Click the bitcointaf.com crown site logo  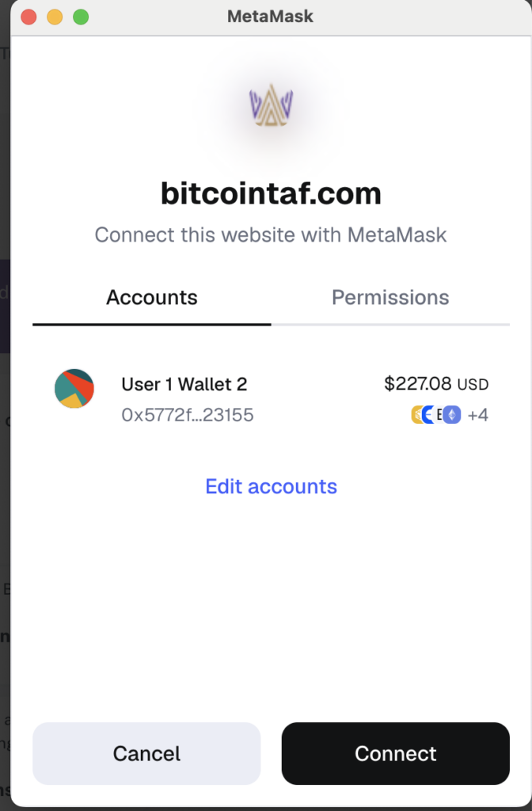(x=271, y=105)
